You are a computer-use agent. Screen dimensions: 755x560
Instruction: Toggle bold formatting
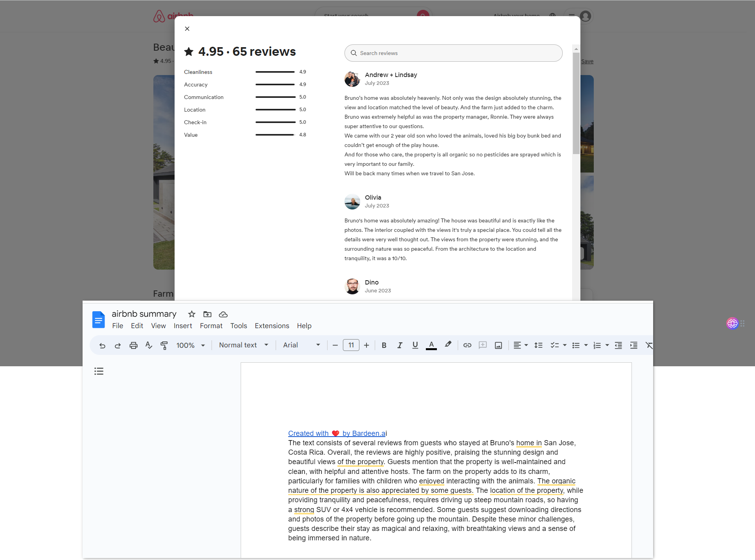(x=384, y=345)
